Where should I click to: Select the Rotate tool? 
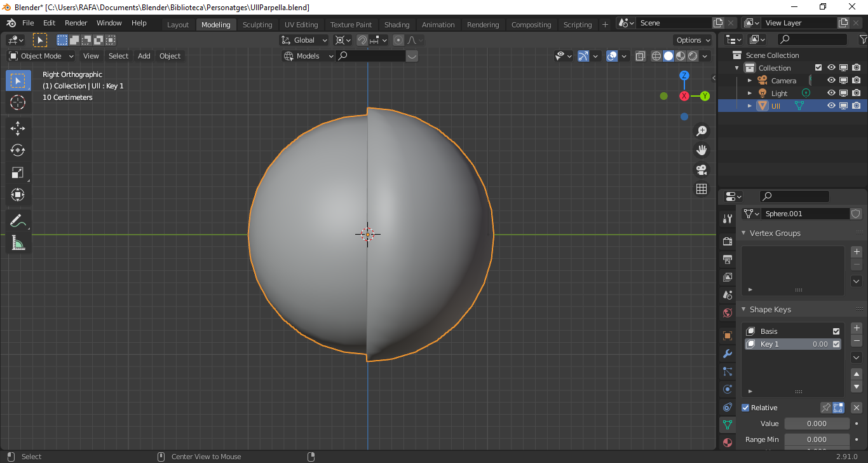click(x=18, y=150)
